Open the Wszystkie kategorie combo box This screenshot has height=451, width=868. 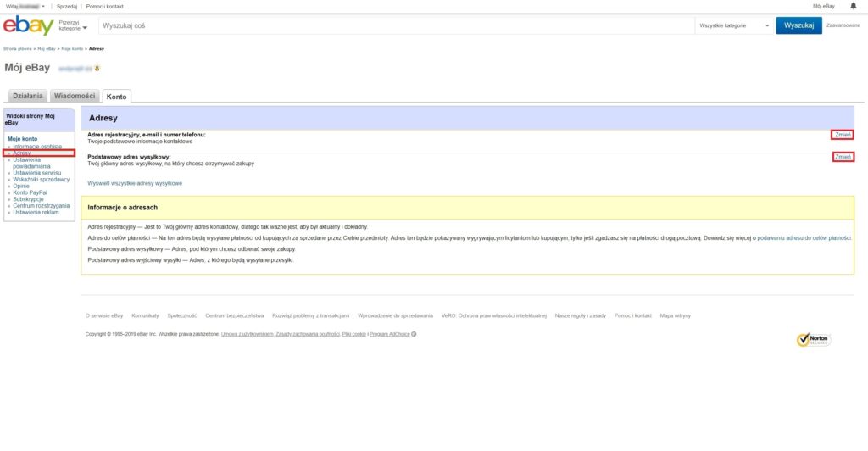click(x=733, y=25)
